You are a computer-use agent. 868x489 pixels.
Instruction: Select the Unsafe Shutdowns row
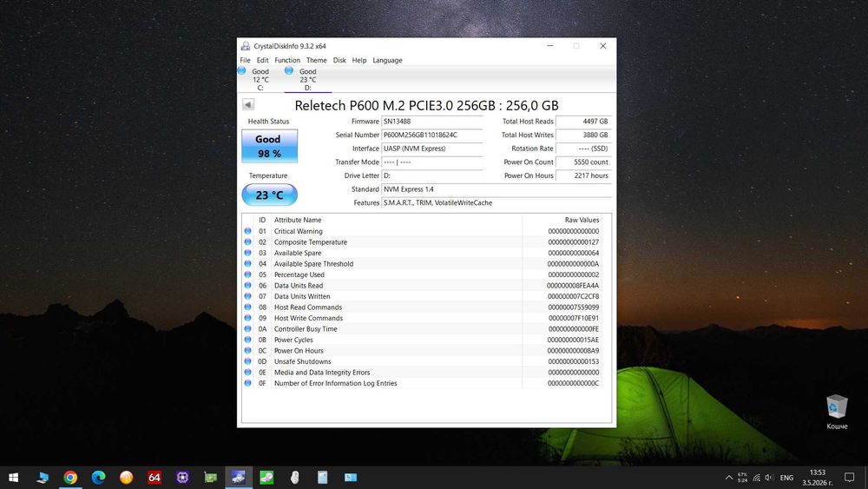(422, 361)
